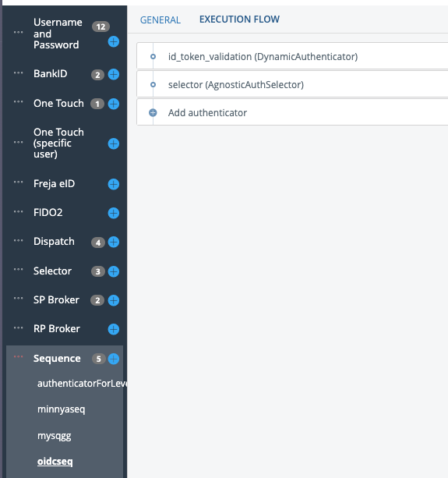Add a new One Touch authenticator
The height and width of the screenshot is (478, 448).
point(114,104)
